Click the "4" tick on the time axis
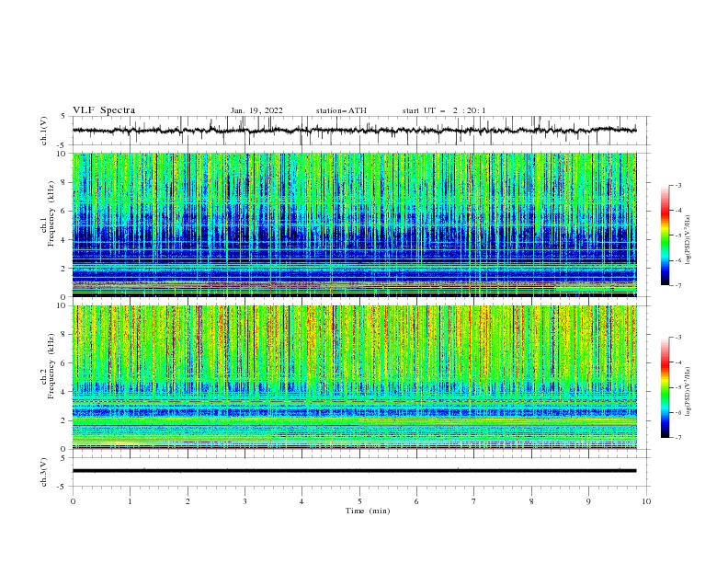 click(x=301, y=501)
